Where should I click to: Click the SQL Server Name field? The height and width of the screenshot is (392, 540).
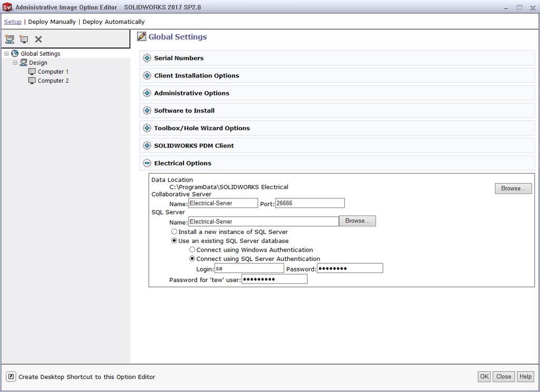click(264, 221)
